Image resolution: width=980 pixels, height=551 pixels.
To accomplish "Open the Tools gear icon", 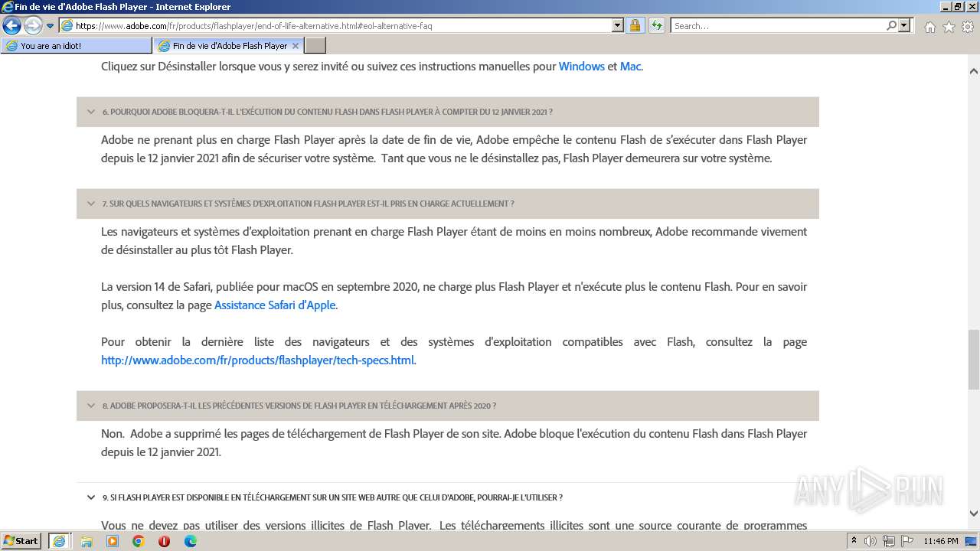I will [968, 27].
